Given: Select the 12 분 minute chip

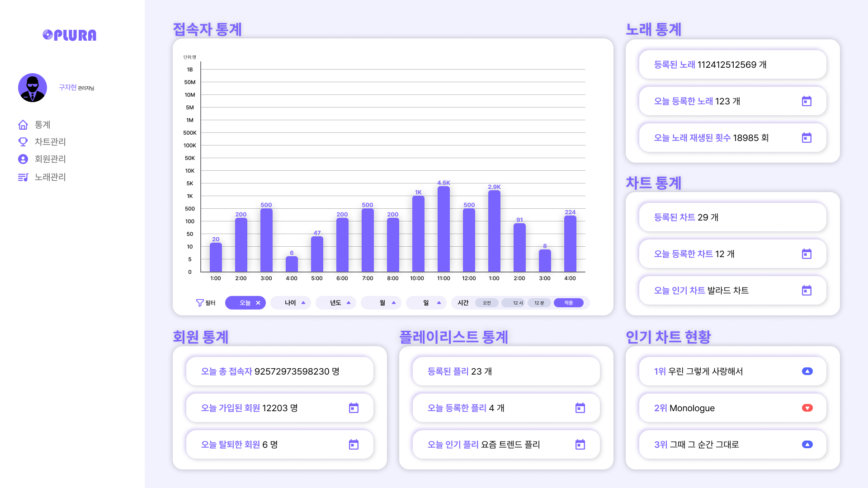Looking at the screenshot, I should click(x=539, y=303).
